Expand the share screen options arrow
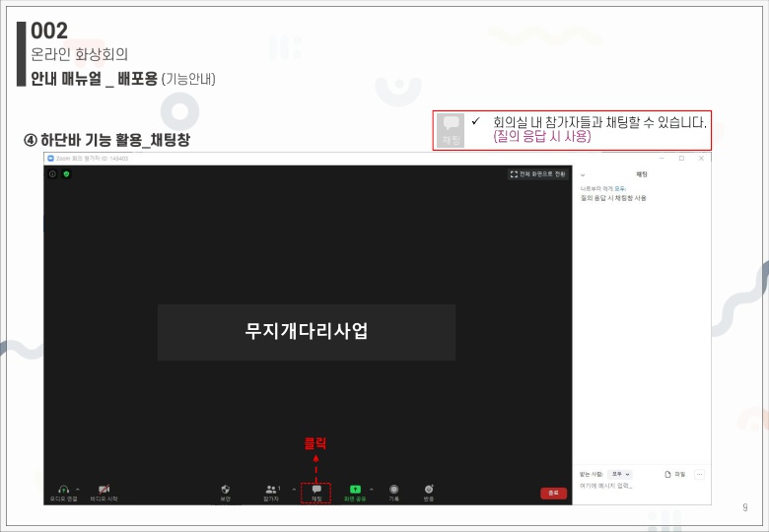The width and height of the screenshot is (769, 532). click(371, 488)
